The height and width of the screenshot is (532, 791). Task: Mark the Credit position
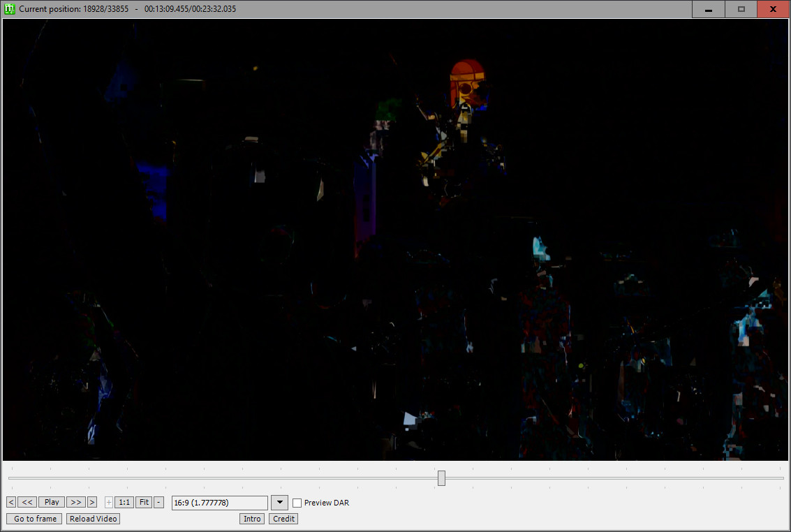click(x=283, y=518)
